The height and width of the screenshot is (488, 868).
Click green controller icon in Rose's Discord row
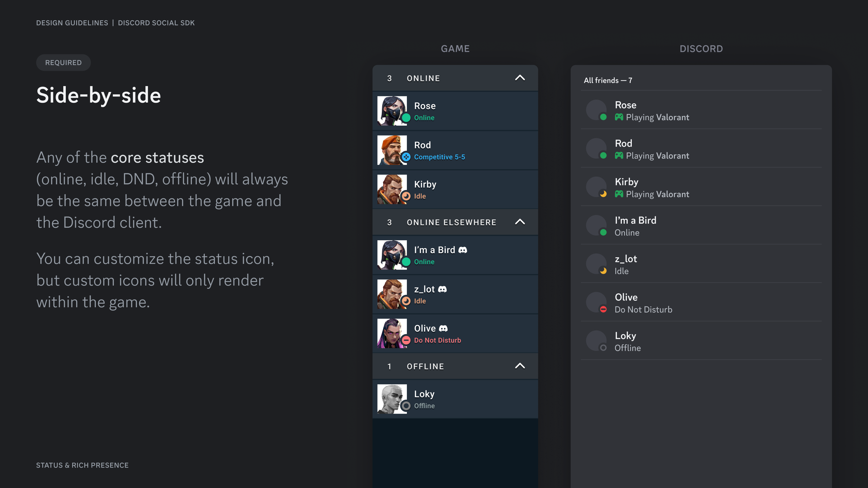[x=619, y=117]
